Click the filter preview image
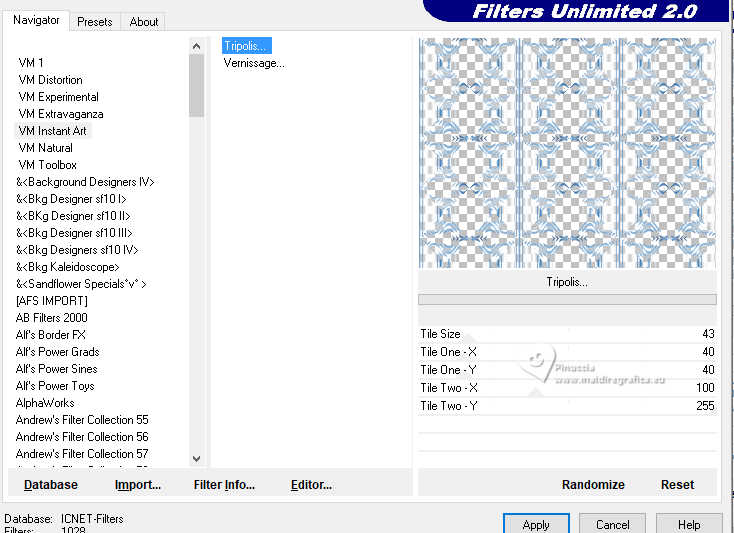The image size is (734, 533). [x=567, y=153]
